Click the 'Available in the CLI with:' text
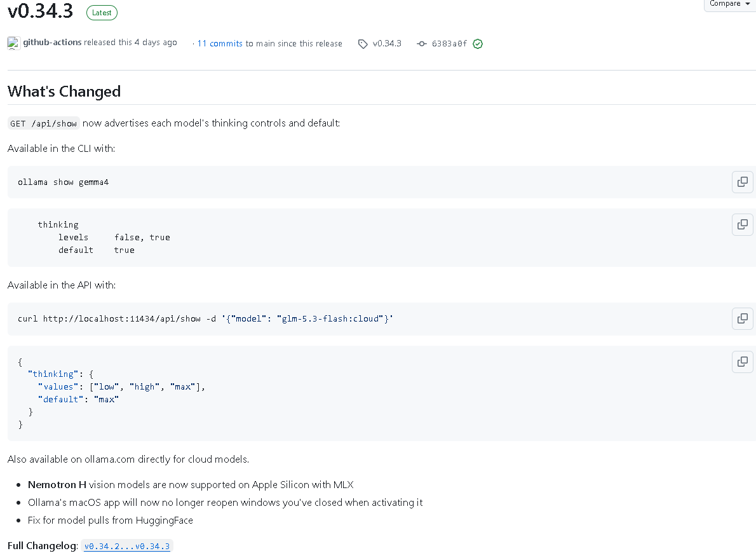Screen dimensions: 756x558 point(61,149)
